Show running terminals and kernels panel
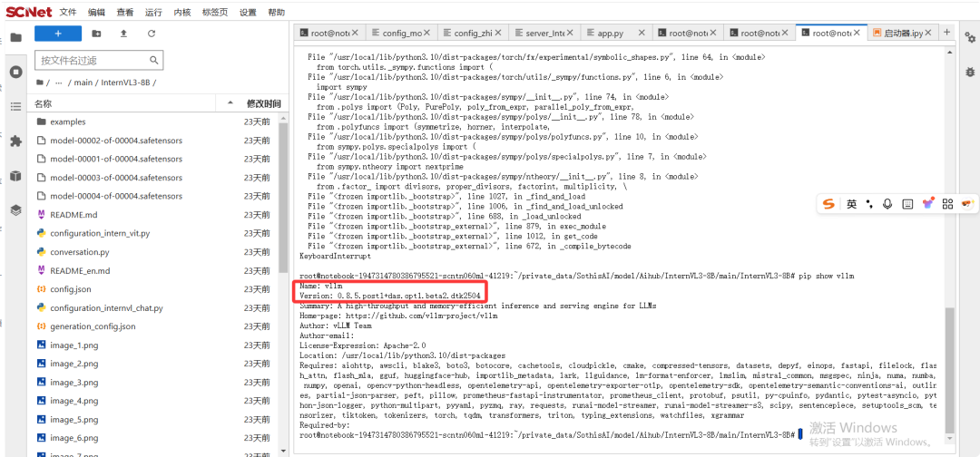The height and width of the screenshot is (457, 980). tap(16, 73)
